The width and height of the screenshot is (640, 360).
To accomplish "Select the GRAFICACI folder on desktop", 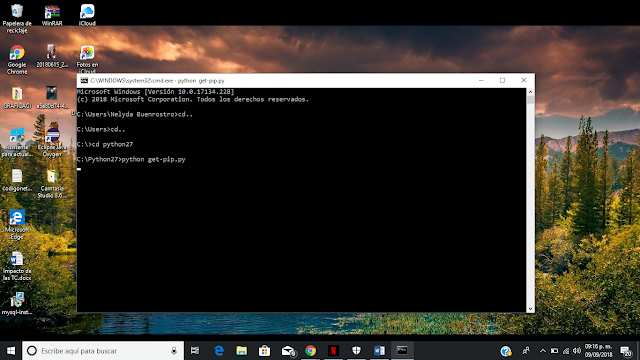I will [17, 98].
